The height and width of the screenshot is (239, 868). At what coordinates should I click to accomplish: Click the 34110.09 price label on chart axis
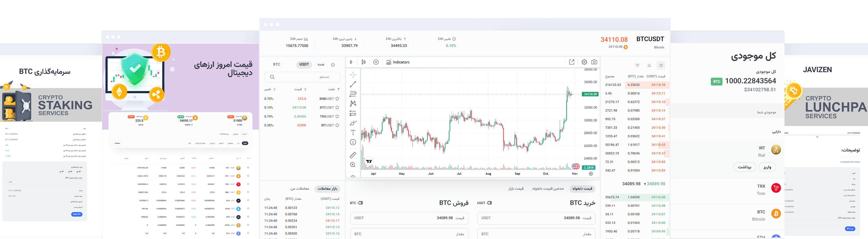click(590, 94)
